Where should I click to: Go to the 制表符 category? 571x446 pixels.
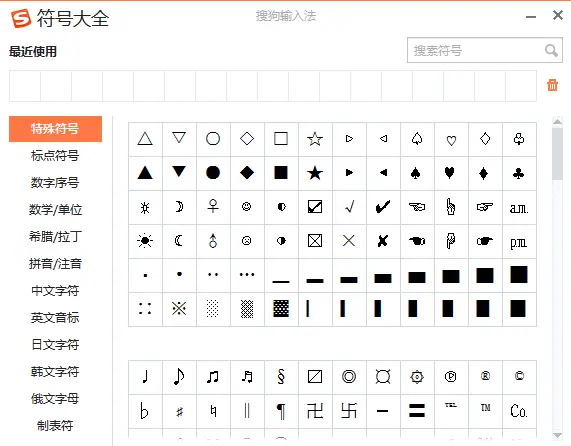coord(55,425)
